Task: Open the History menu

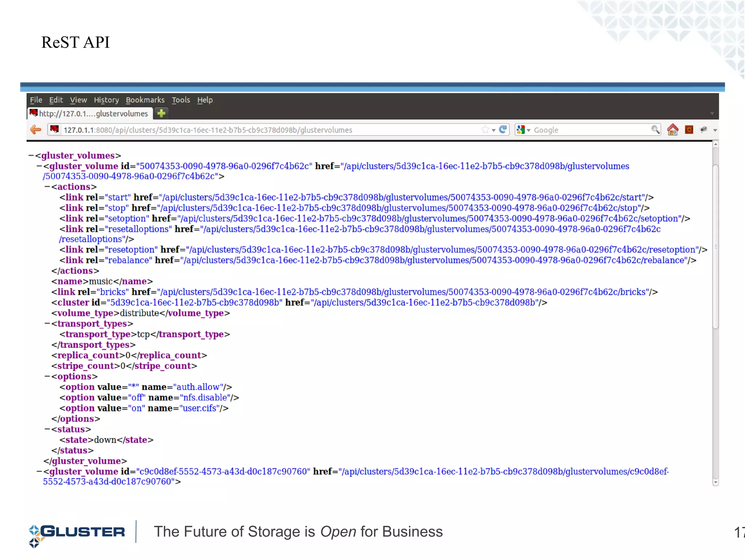Action: (106, 100)
